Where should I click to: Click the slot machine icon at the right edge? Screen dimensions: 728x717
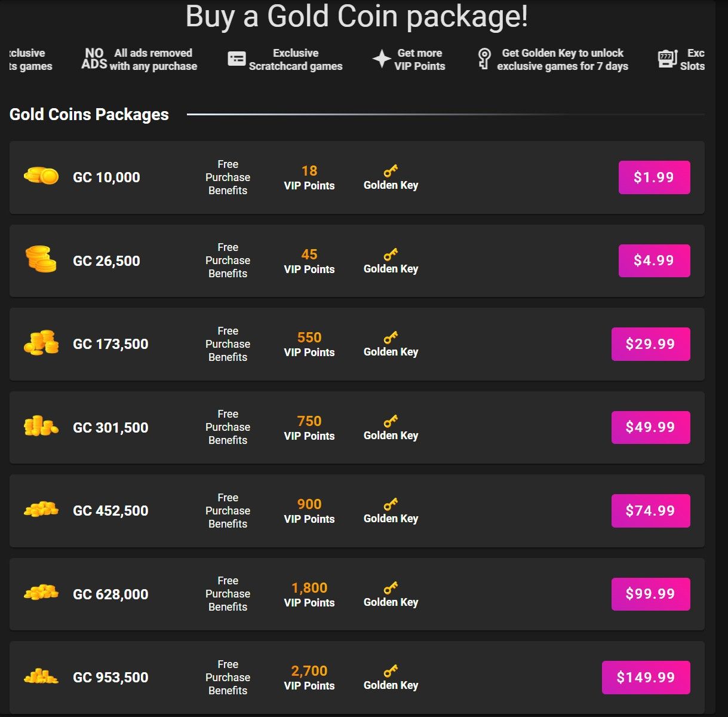667,59
